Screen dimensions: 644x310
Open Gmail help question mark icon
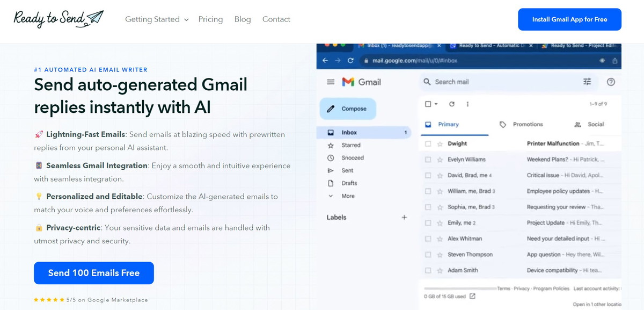(x=611, y=82)
